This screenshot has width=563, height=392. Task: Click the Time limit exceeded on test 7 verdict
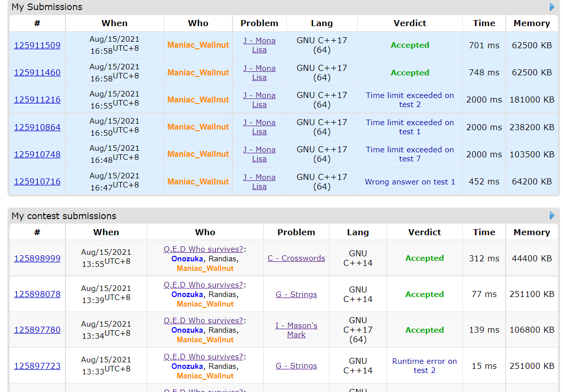pos(410,154)
